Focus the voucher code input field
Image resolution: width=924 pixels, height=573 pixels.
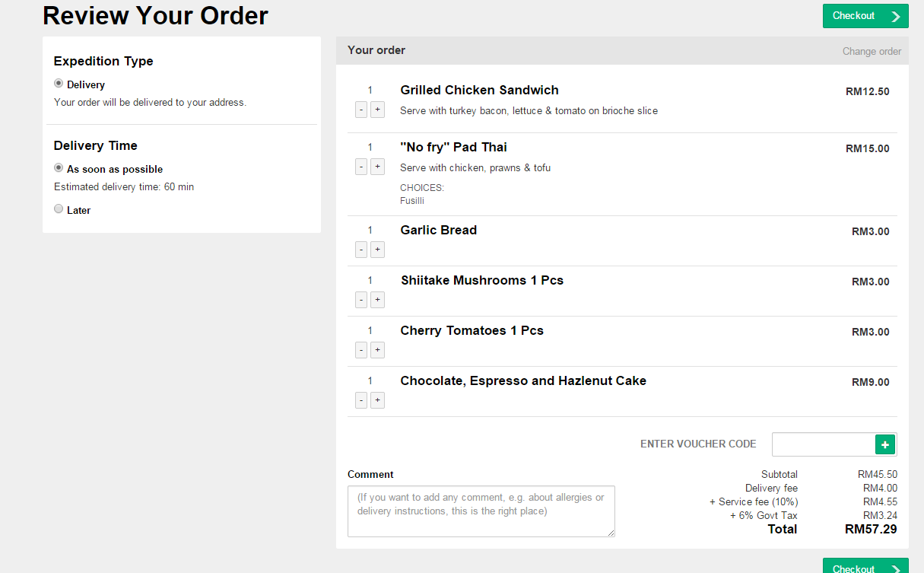824,444
